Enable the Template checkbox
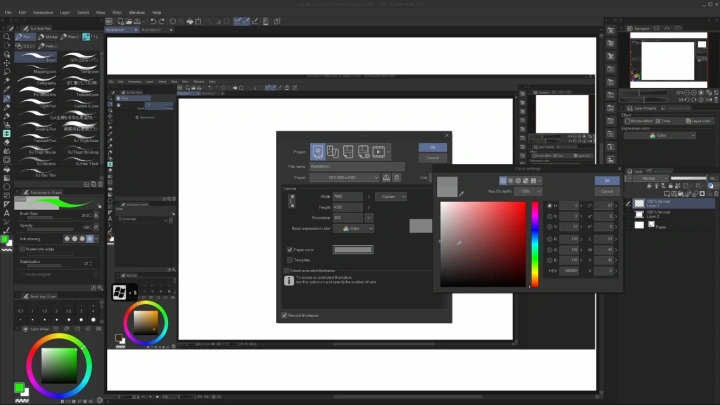This screenshot has height=405, width=720. coord(290,259)
